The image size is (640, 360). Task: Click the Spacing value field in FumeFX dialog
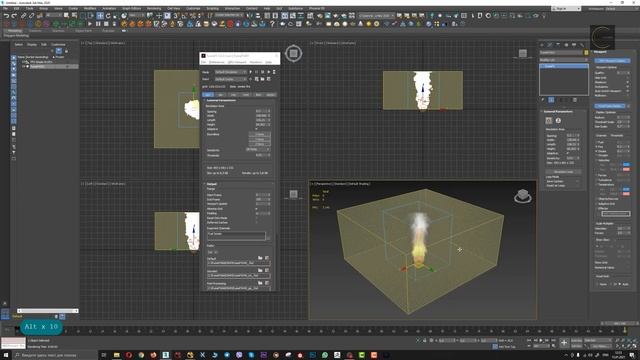point(261,111)
